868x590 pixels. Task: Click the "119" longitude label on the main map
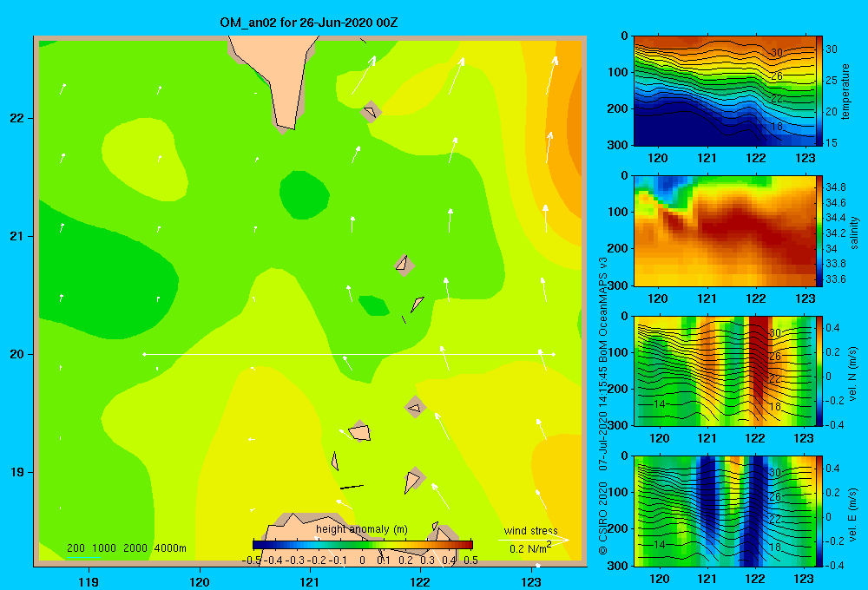point(89,582)
